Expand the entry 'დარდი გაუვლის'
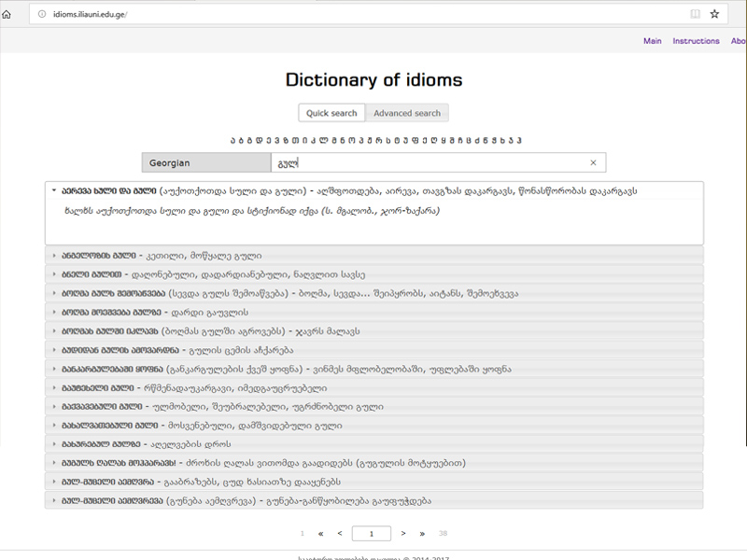The image size is (747, 560). [x=374, y=313]
